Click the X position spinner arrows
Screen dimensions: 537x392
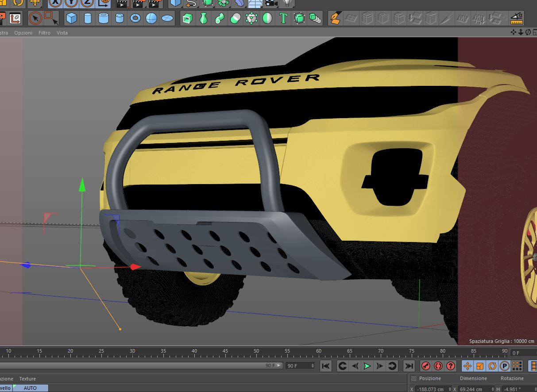click(450, 389)
